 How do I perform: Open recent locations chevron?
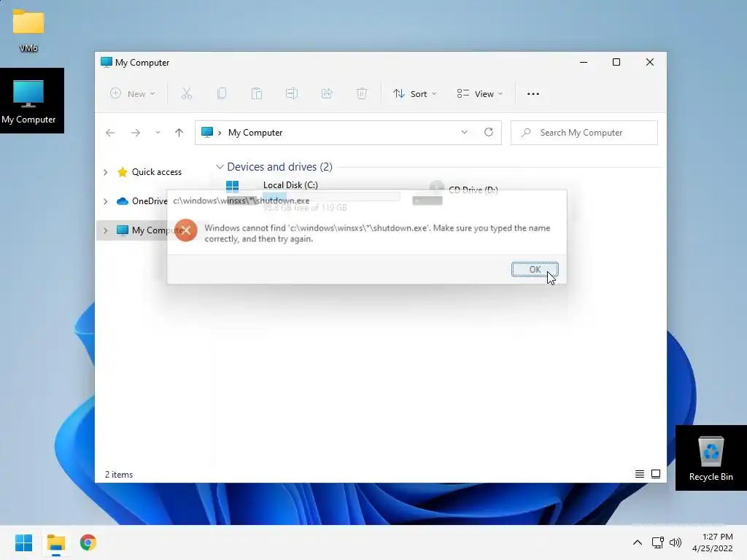point(158,133)
